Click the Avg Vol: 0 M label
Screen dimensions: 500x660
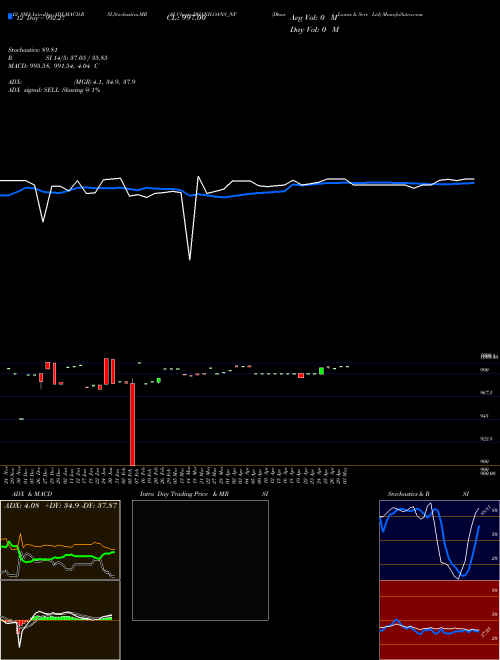click(314, 18)
